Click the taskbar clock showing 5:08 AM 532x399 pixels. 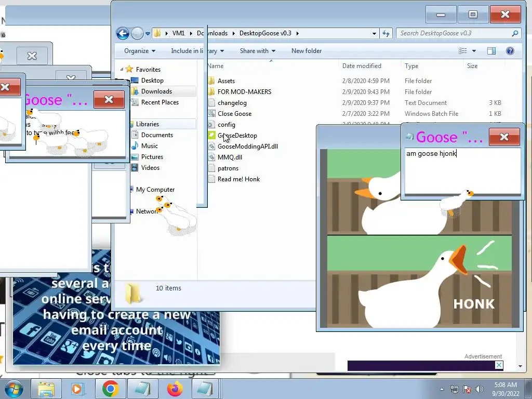click(x=506, y=389)
